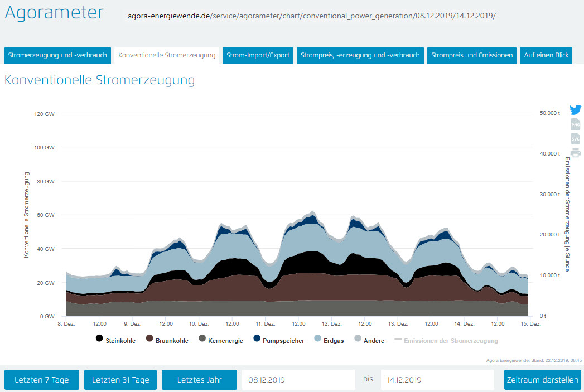
Task: Show data for Letzten 31 Tage
Action: click(120, 380)
